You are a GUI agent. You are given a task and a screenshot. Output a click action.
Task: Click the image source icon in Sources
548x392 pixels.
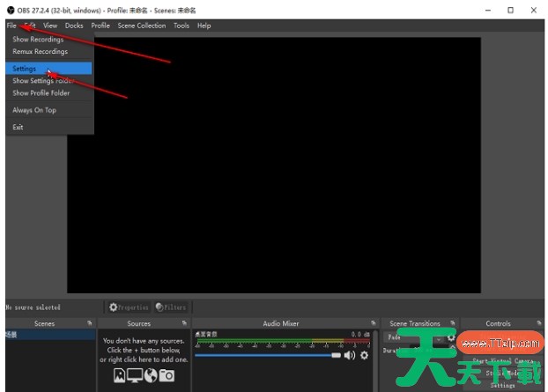click(119, 375)
